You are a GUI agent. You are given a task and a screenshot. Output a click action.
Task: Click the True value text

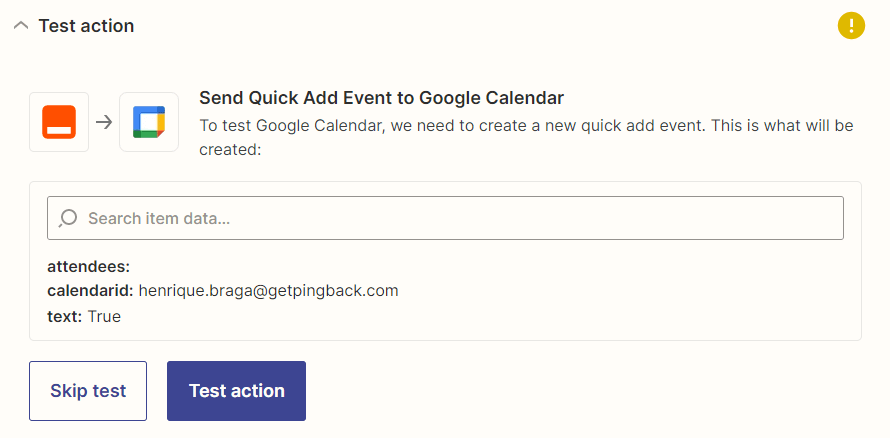click(x=104, y=316)
